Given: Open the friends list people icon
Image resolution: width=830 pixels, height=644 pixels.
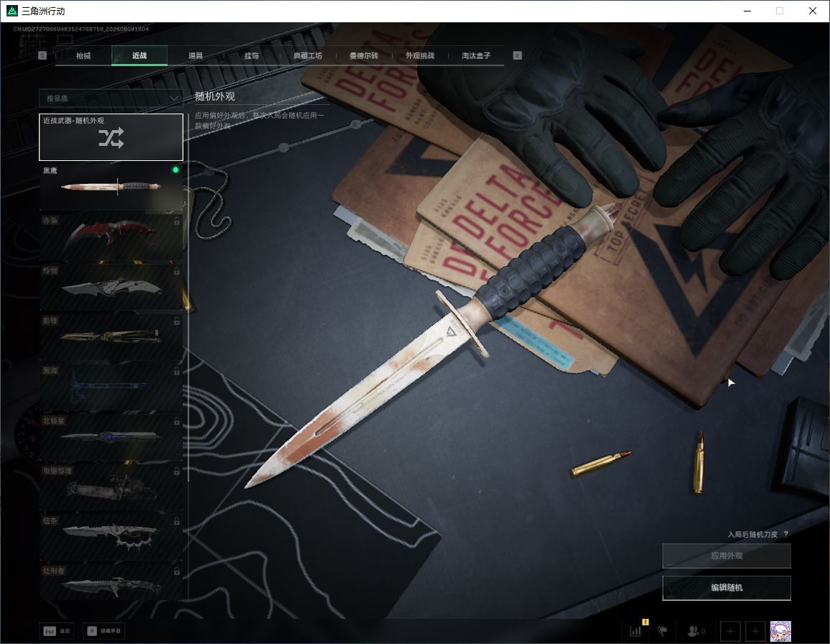Looking at the screenshot, I should click(693, 631).
